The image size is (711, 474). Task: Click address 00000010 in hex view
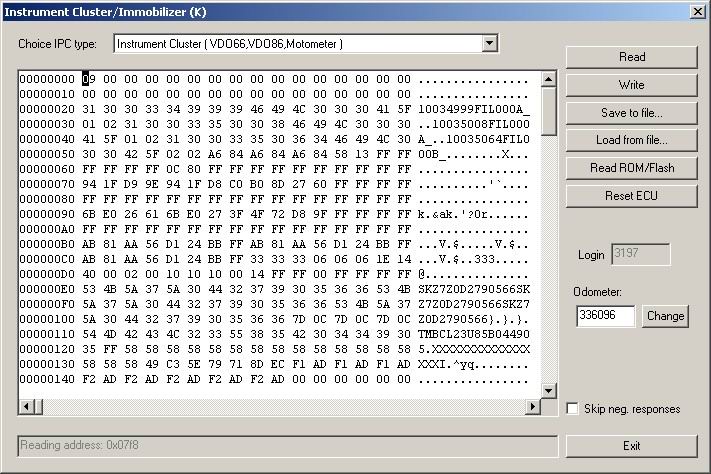tap(47, 94)
